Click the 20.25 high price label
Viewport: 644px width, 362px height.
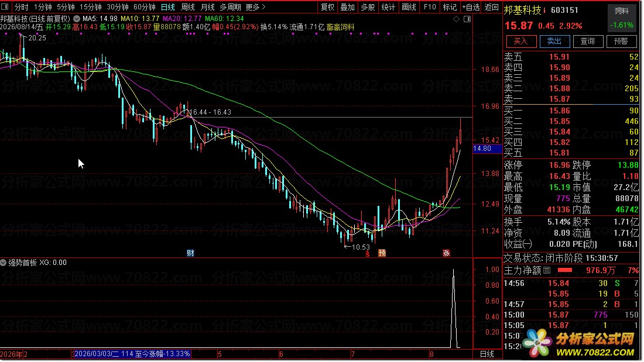(37, 38)
